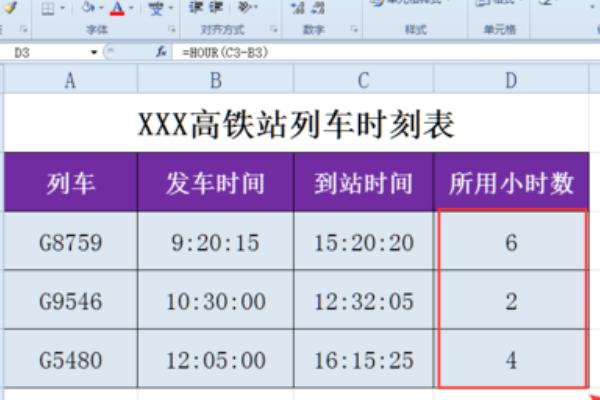
Task: Open the Font Color dropdown arrow
Action: point(131,8)
